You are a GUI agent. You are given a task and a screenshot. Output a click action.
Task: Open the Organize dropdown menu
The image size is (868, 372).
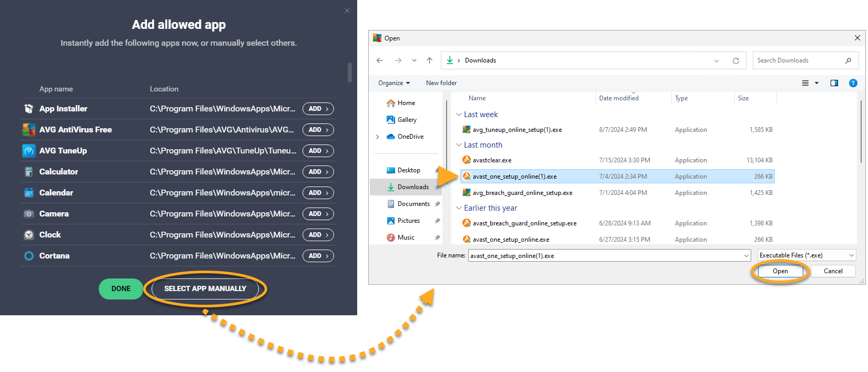(x=393, y=83)
